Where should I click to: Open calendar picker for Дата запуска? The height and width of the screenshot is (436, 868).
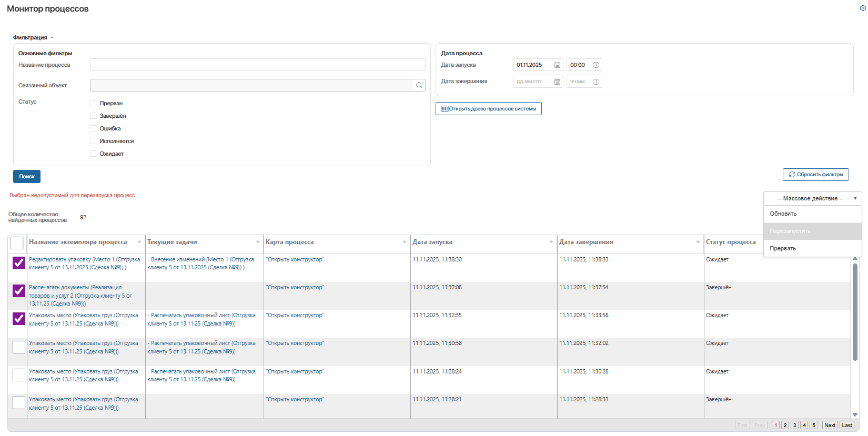[x=557, y=65]
